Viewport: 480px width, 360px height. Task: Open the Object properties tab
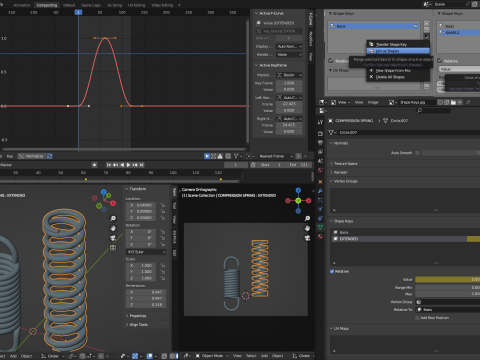[320, 182]
